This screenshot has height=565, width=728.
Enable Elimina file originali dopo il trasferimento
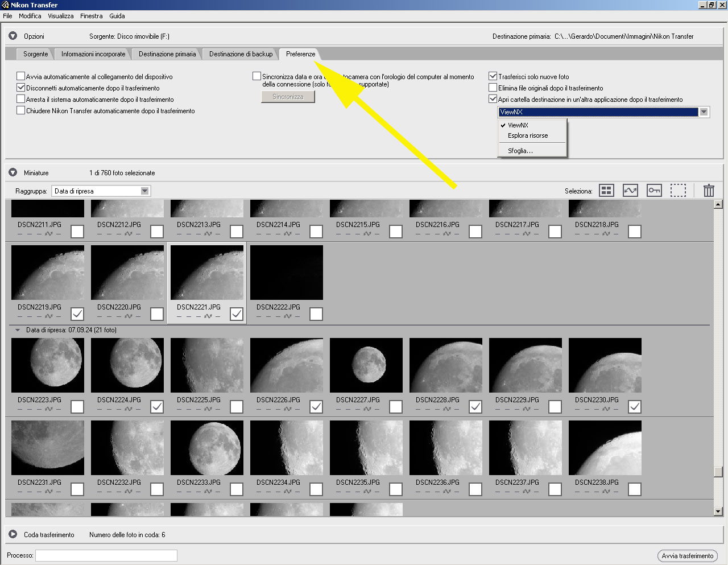click(x=493, y=88)
